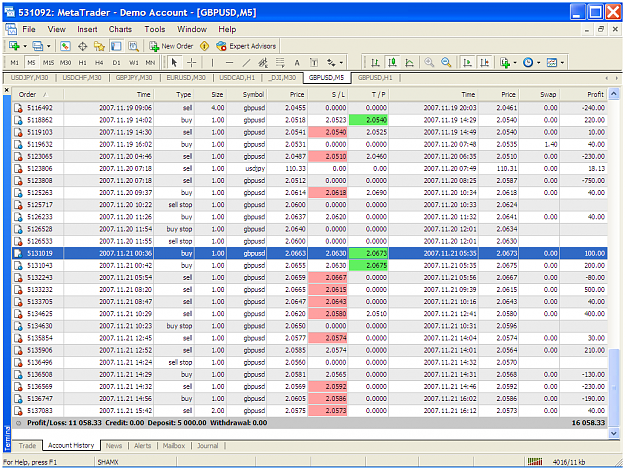625x470 pixels.
Task: Open the Strategy Tester magnifier icon
Action: coord(133,46)
